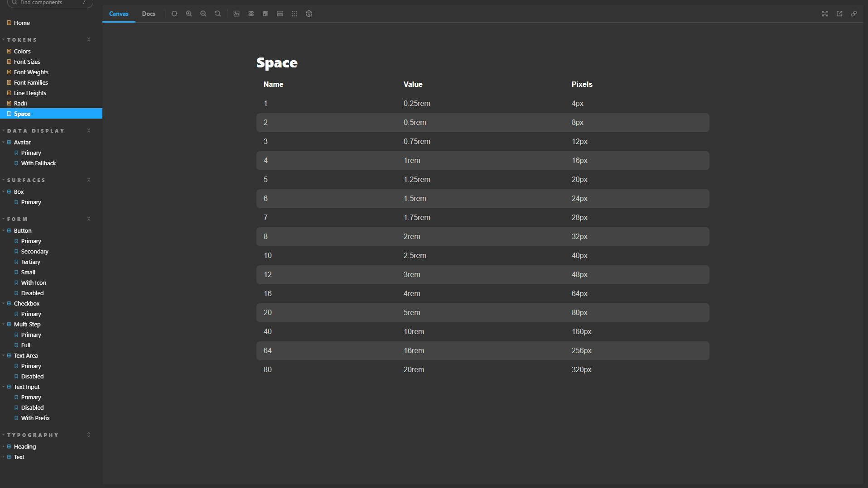This screenshot has height=488, width=868.
Task: Collapse the TOKENS section header
Action: coord(22,40)
